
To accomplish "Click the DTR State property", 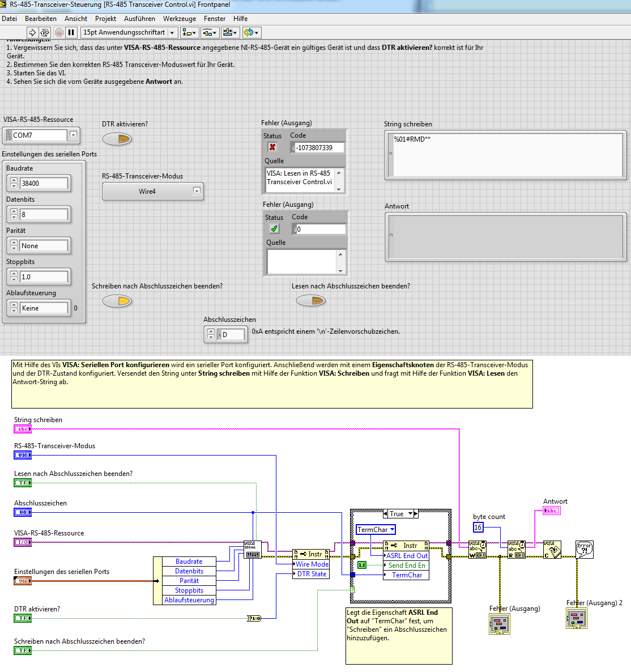I will point(311,574).
